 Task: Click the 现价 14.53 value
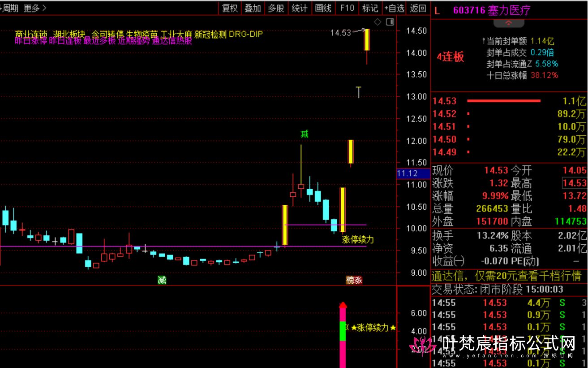(496, 170)
